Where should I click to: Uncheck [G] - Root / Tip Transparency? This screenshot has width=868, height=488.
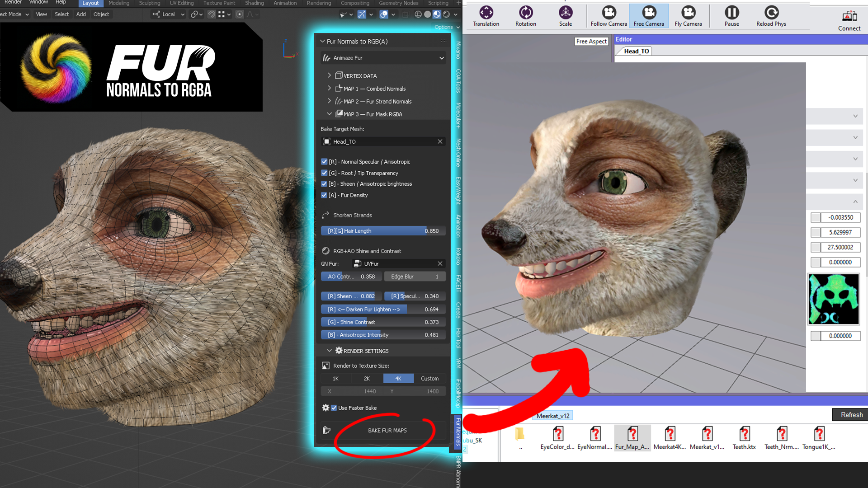pos(324,173)
